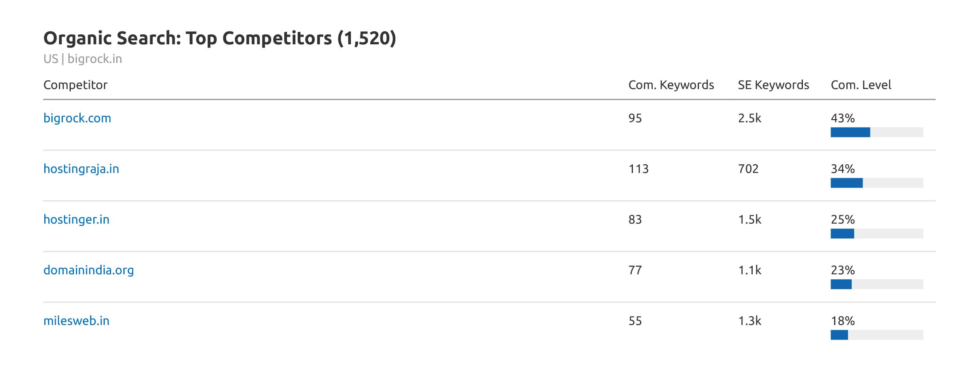Click the SE Keywords column header
Viewport: 980px width, 376px height.
pos(773,85)
